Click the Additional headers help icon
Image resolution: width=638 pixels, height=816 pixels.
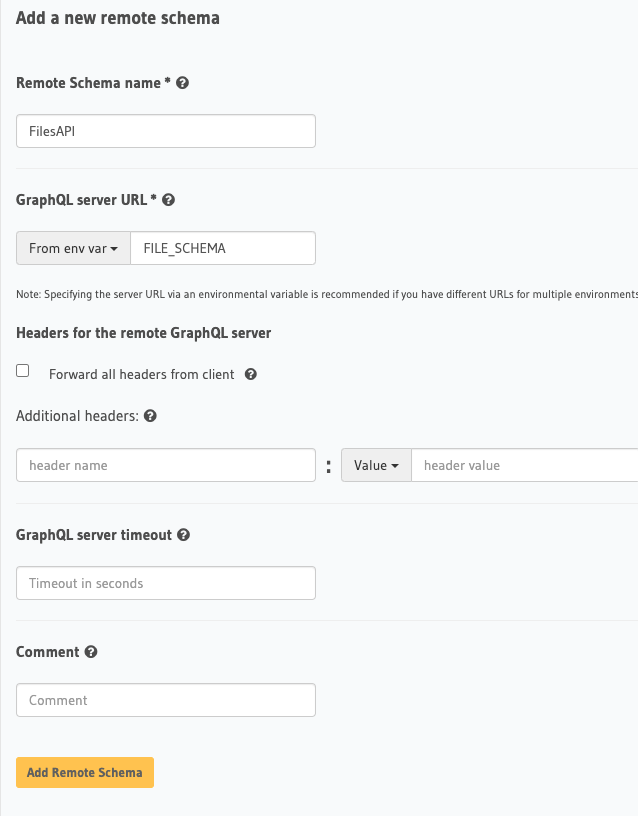[150, 416]
